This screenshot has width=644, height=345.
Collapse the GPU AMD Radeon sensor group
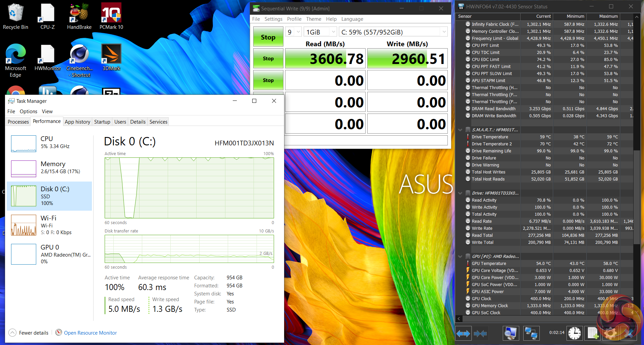coord(460,257)
